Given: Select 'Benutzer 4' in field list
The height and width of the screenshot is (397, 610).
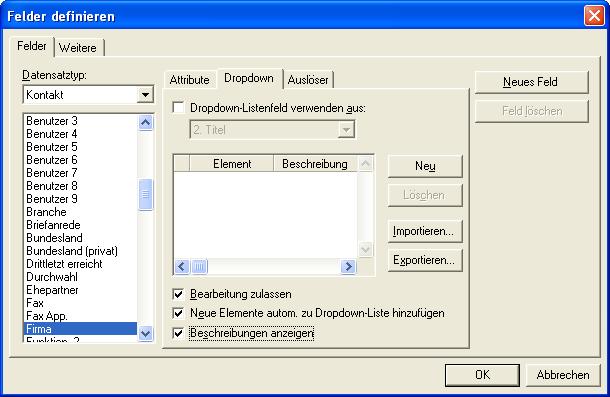Looking at the screenshot, I should [x=80, y=134].
